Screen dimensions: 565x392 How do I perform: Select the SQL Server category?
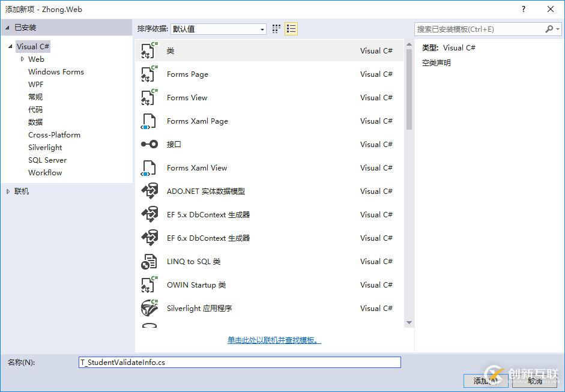47,160
